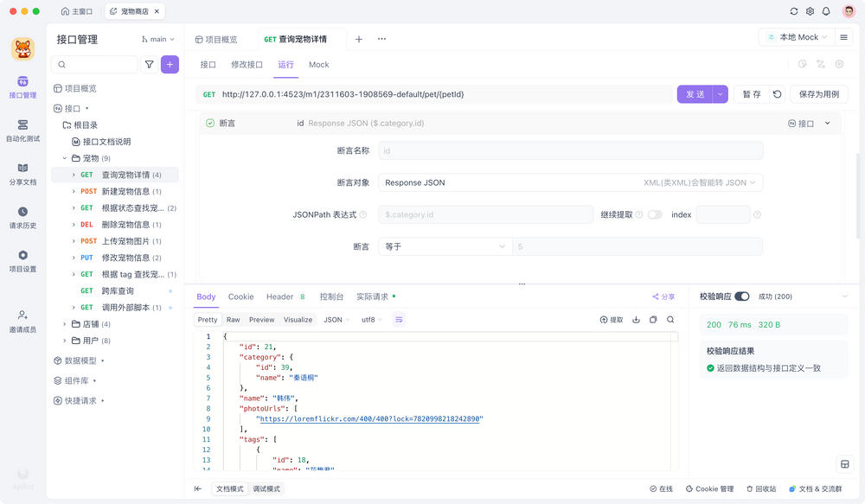Image resolution: width=865 pixels, height=504 pixels.
Task: Switch to the Cookie response tab
Action: tap(240, 297)
